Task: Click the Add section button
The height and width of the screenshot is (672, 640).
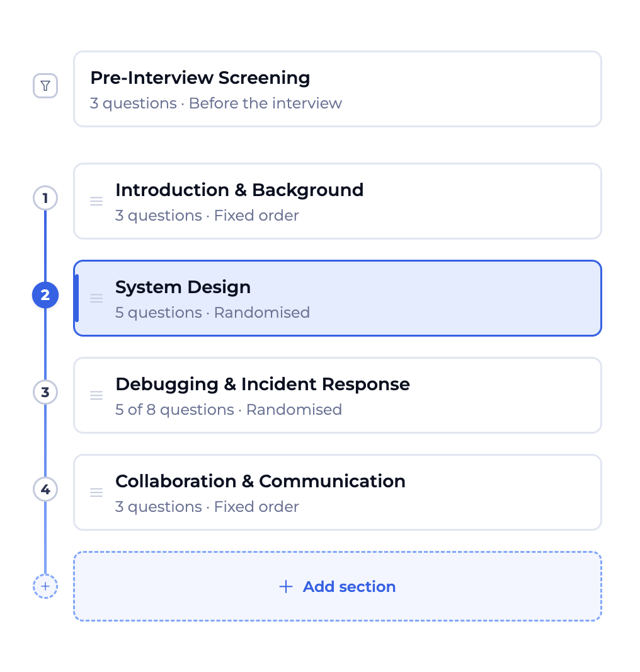Action: tap(338, 586)
